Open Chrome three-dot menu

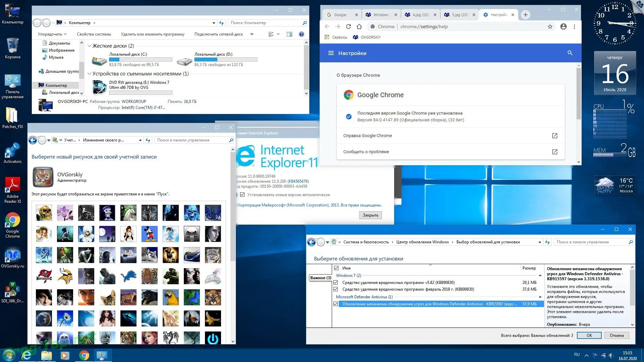pyautogui.click(x=574, y=26)
